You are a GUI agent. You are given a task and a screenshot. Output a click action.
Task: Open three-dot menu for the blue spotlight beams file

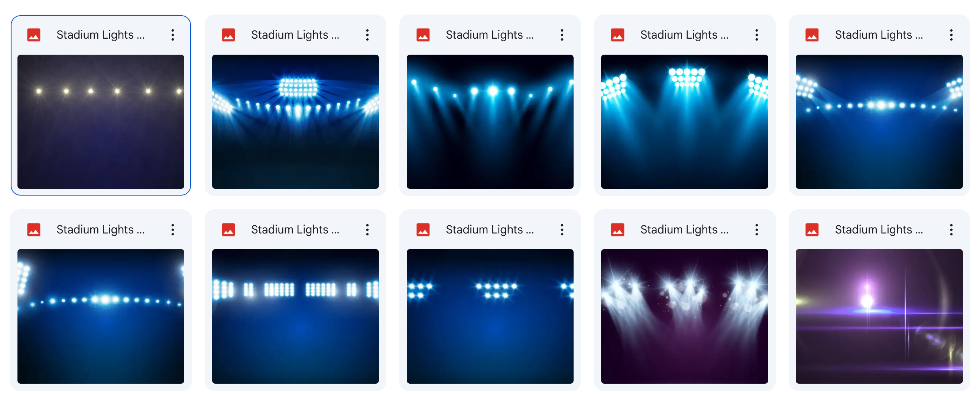point(562,35)
